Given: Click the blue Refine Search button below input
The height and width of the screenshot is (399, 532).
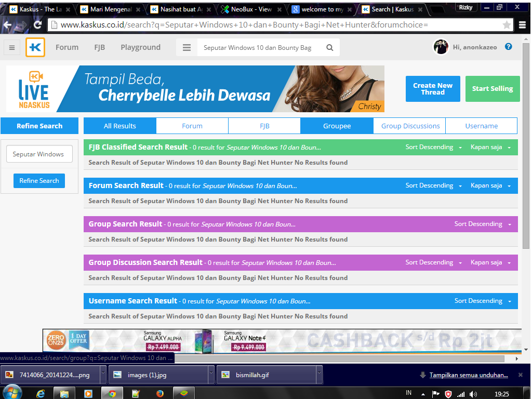Looking at the screenshot, I should coord(39,181).
